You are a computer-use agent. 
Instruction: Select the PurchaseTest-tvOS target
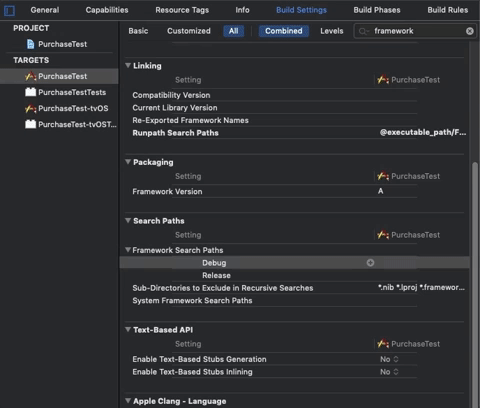[x=67, y=108]
